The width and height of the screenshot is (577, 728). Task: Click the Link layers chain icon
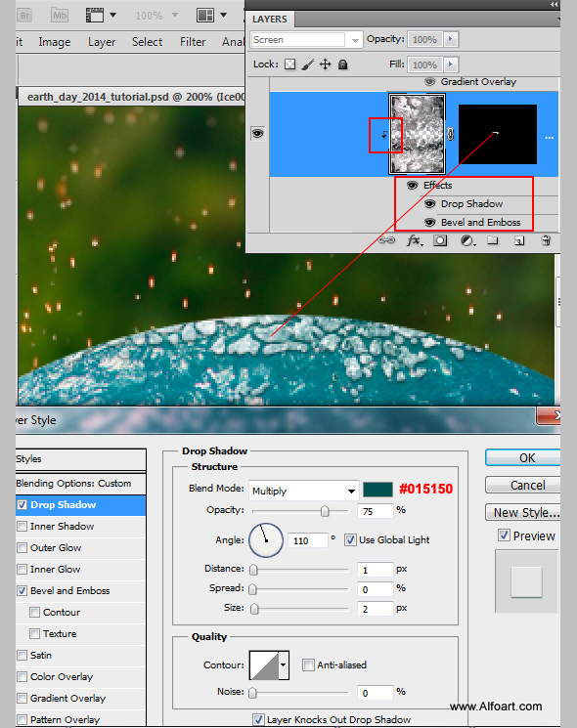(386, 240)
